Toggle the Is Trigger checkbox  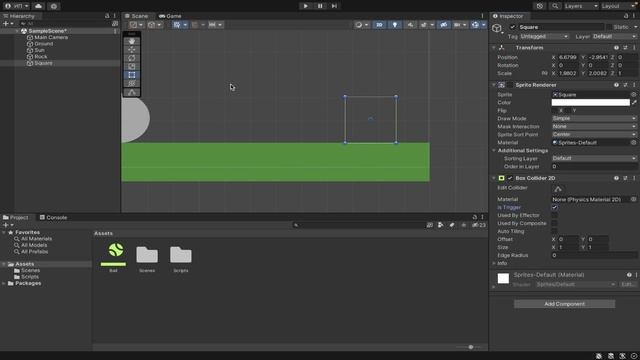[x=554, y=207]
